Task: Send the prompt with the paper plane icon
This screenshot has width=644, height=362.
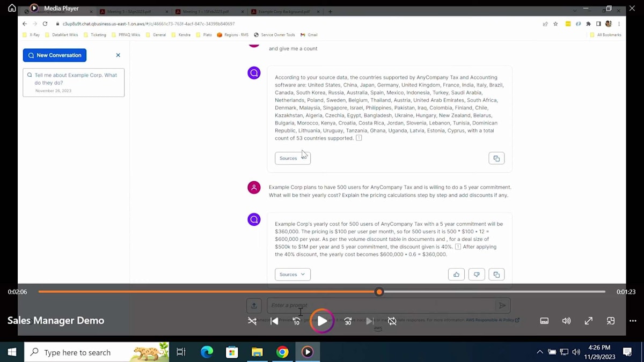Action: click(502, 305)
